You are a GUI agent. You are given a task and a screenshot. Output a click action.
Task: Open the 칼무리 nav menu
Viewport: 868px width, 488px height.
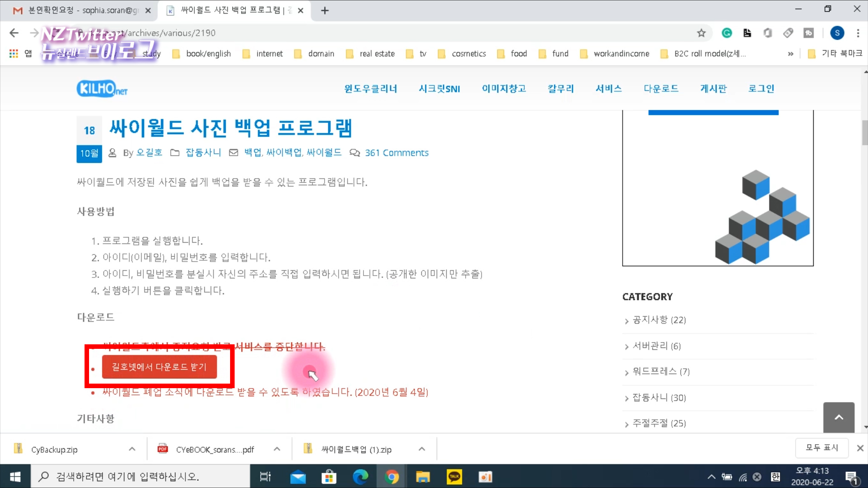(561, 89)
